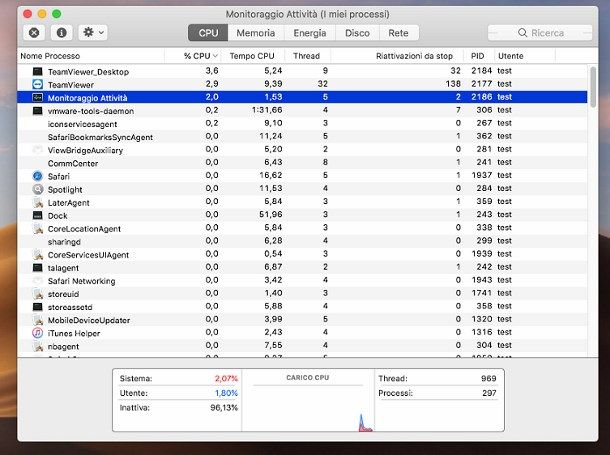Click the yellow minimize window button

click(x=42, y=14)
